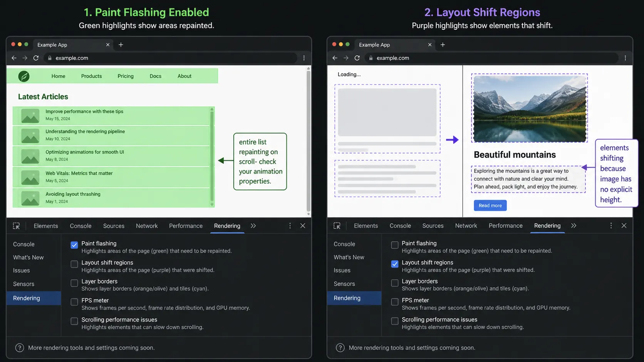
Task: Reload page in left browser window
Action: (36, 58)
